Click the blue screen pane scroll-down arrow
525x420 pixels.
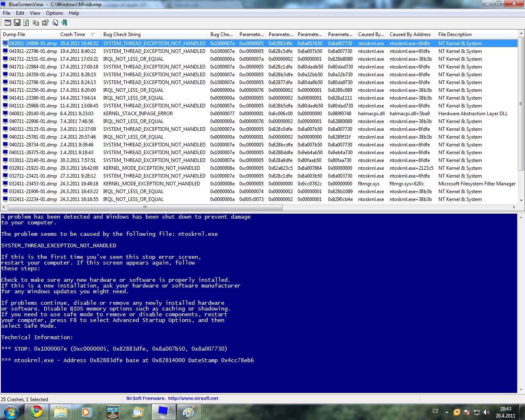[521, 389]
